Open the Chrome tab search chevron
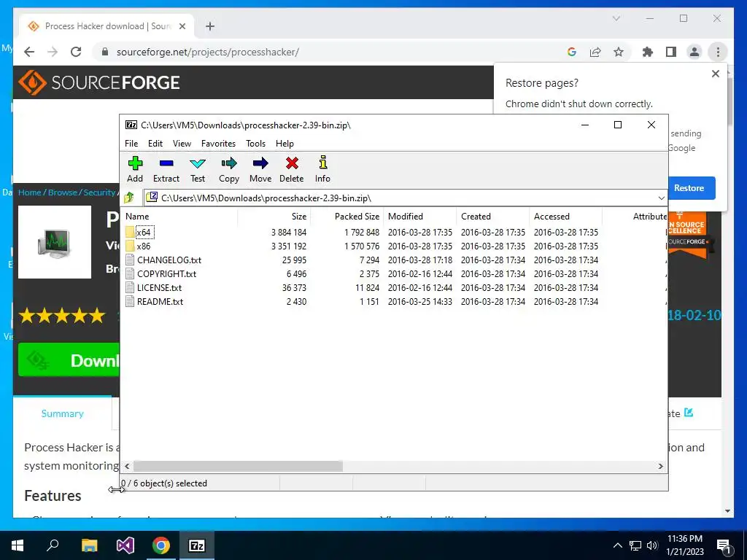This screenshot has width=747, height=560. point(616,18)
